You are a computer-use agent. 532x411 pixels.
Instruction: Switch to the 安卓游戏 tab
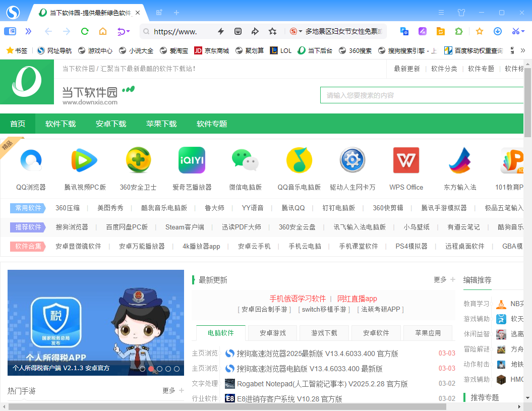272,333
